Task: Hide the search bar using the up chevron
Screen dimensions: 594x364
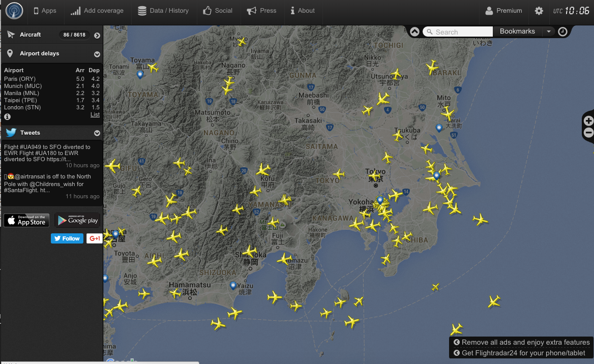Action: click(414, 31)
